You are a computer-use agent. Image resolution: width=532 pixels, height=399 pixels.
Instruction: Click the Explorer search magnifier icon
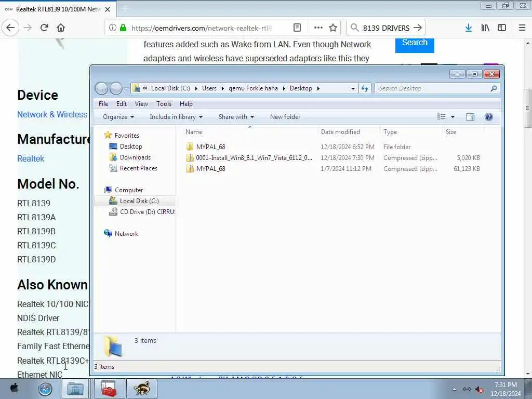point(494,88)
